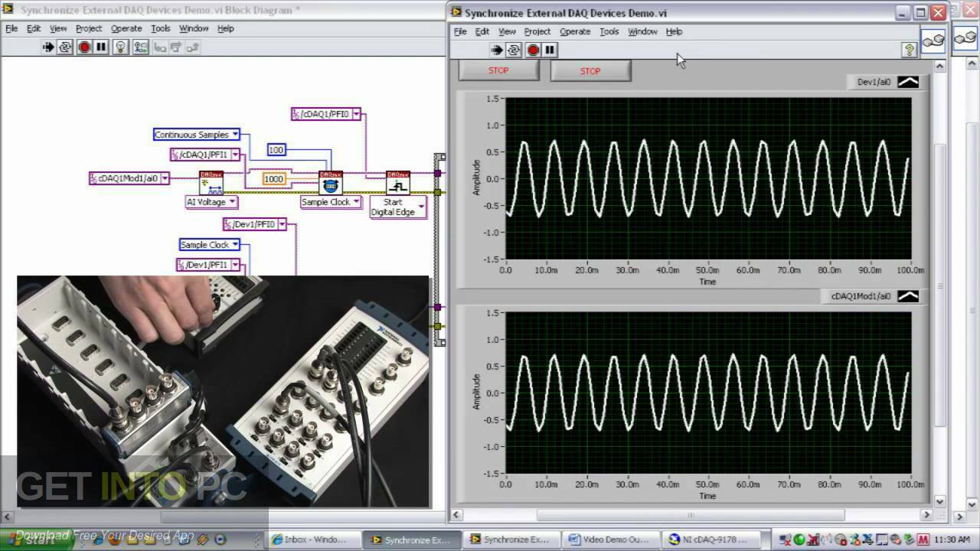Open the /Dev1/PFI0 terminal dropdown
Image resolution: width=980 pixels, height=551 pixels.
pyautogui.click(x=282, y=224)
